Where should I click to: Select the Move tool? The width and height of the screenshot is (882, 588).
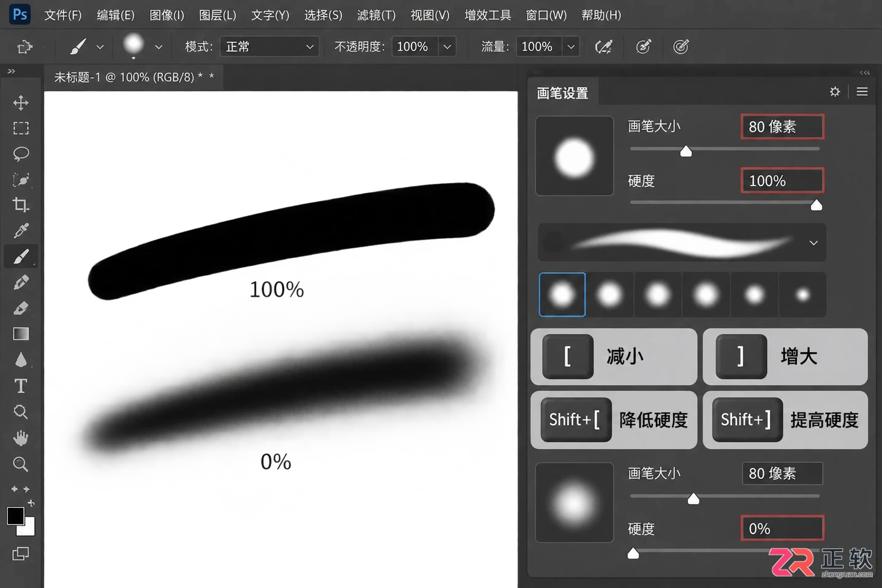[21, 102]
